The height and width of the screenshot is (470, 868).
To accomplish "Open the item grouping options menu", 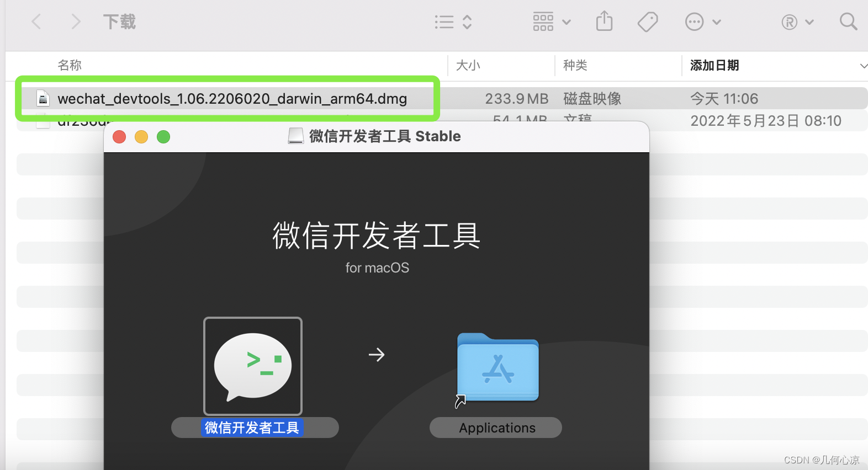I will coord(552,22).
